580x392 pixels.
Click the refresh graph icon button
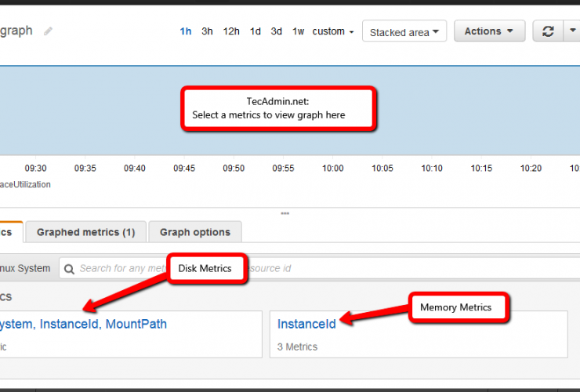pos(548,31)
